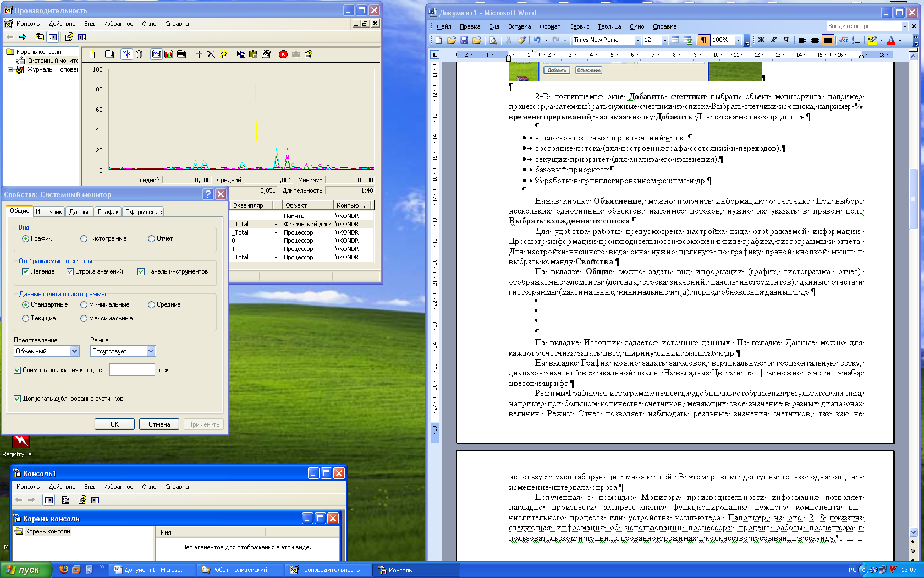Click OK in system monitor properties

pyautogui.click(x=114, y=424)
